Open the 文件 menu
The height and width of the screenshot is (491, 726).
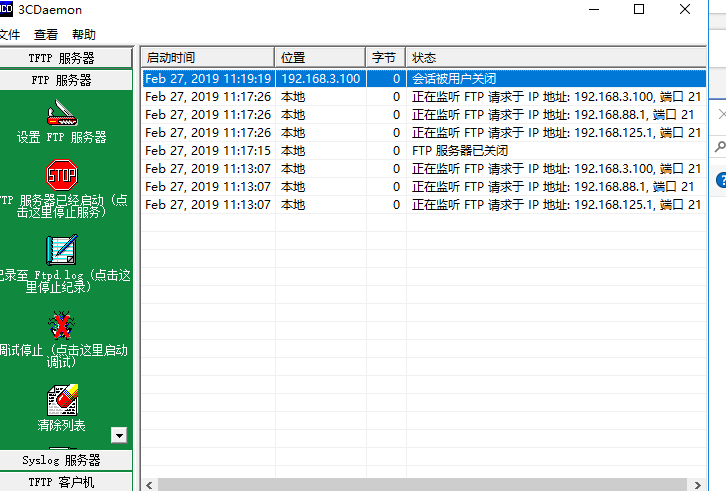point(9,35)
